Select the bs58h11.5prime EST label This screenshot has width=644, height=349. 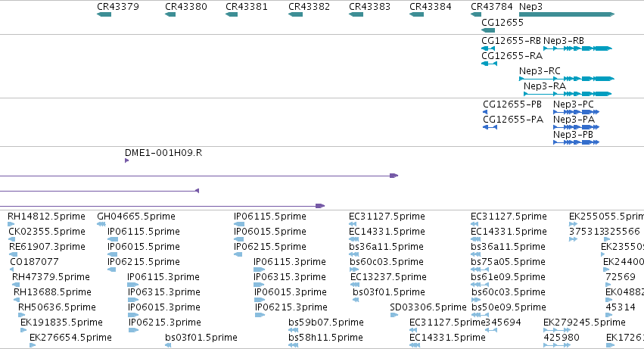point(325,338)
